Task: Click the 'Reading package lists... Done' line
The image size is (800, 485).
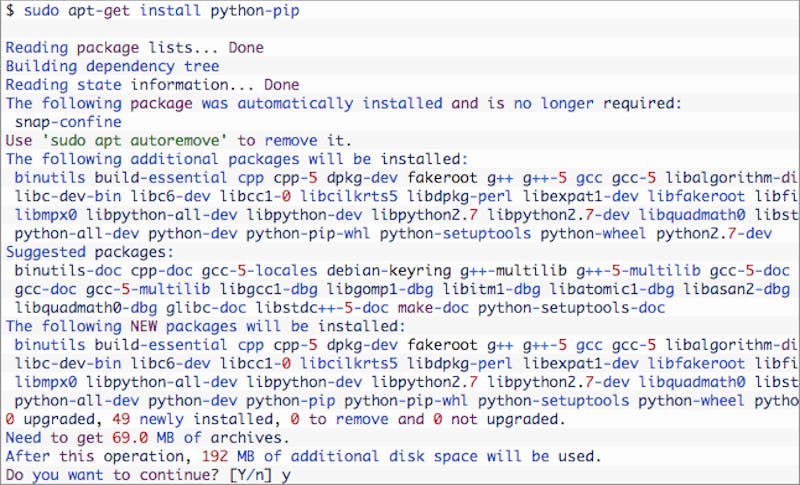Action: [135, 47]
